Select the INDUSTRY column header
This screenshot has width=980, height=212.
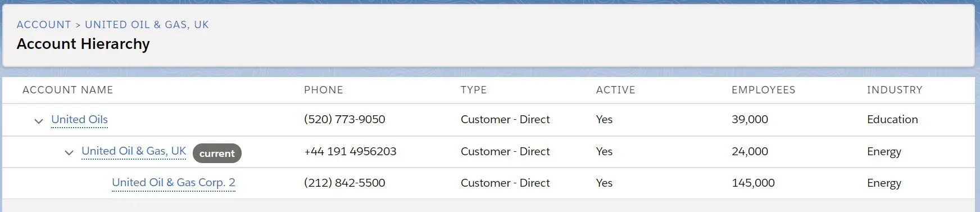[x=895, y=90]
